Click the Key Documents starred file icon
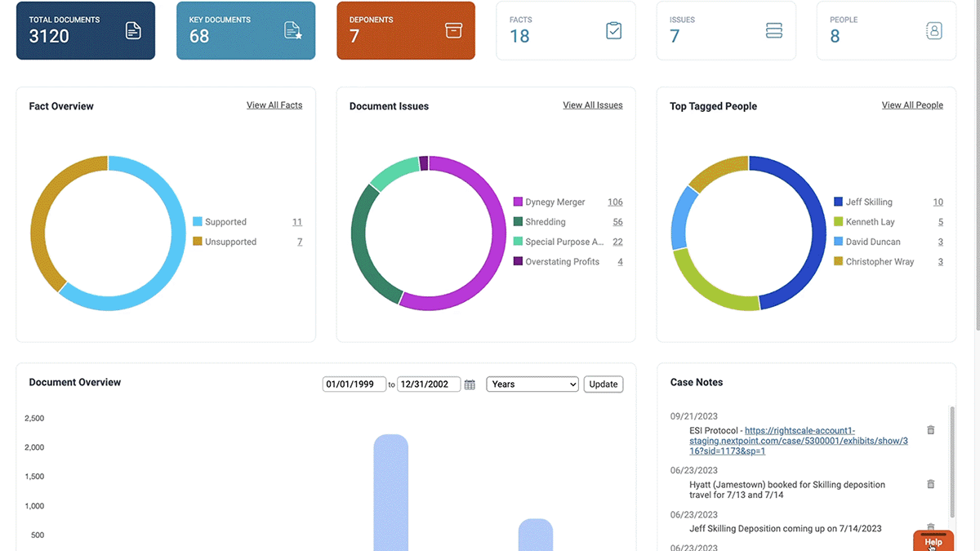Image resolution: width=980 pixels, height=551 pixels. [x=292, y=31]
